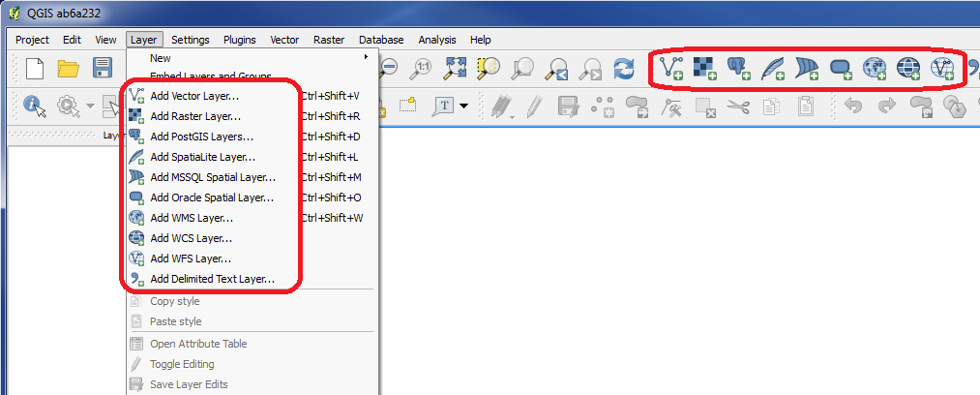Click the Cut Features scissors icon
The image size is (980, 395).
pos(739,106)
